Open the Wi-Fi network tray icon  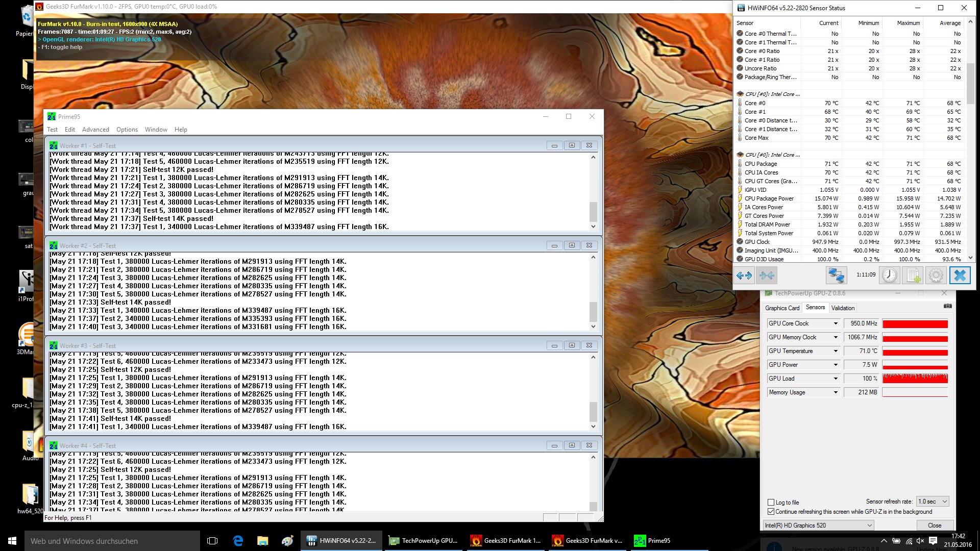(x=909, y=541)
